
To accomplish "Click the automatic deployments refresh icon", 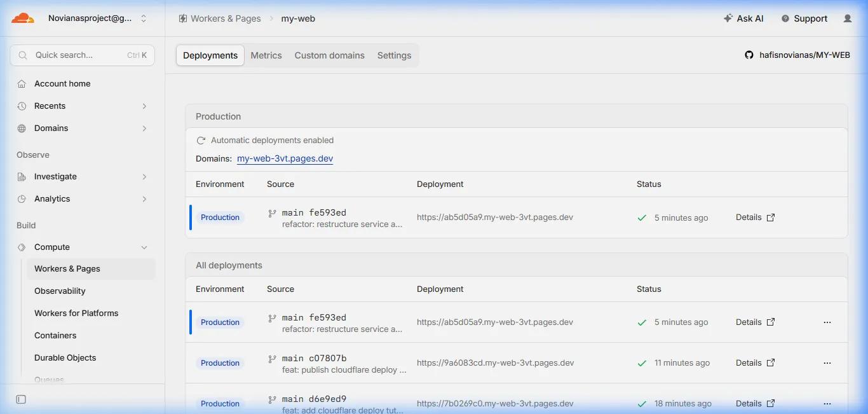I will [x=201, y=141].
